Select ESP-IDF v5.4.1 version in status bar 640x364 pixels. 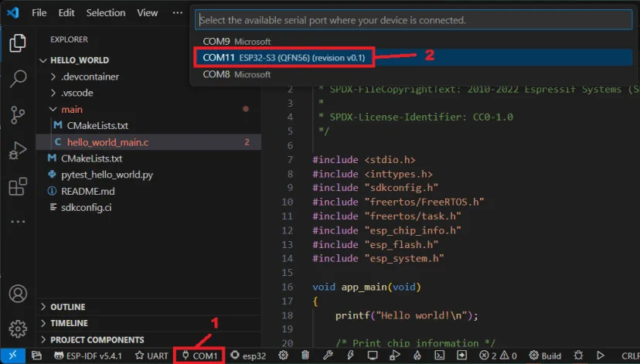88,355
